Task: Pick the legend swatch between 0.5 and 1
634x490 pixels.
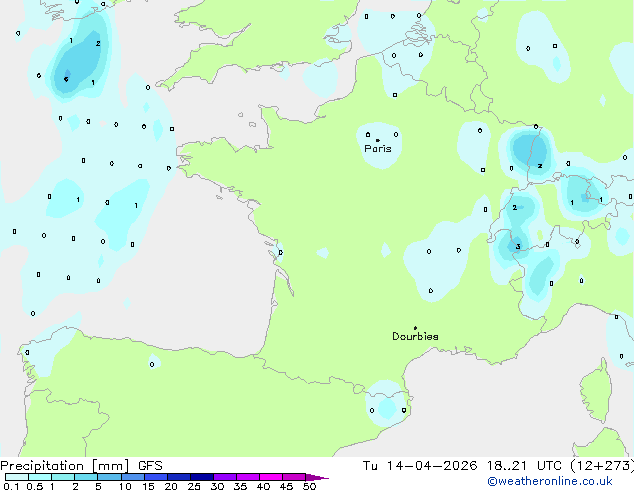Action: click(40, 477)
